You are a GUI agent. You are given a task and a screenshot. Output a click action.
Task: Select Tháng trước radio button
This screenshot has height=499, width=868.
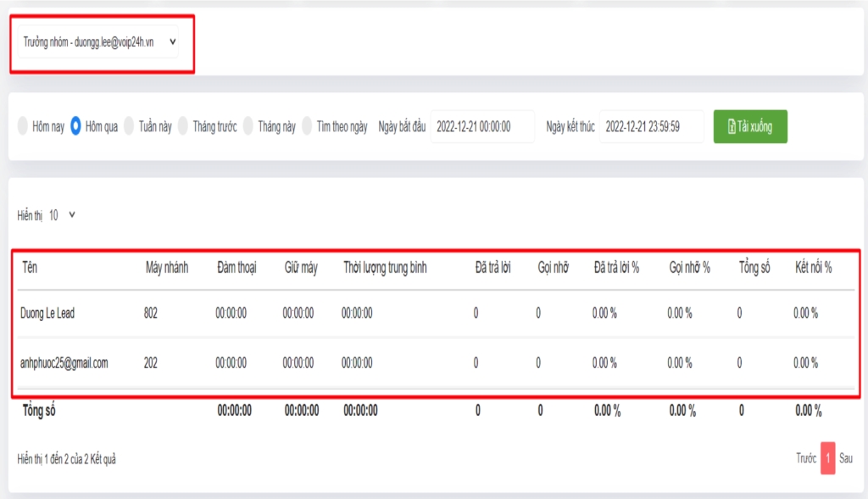(184, 127)
